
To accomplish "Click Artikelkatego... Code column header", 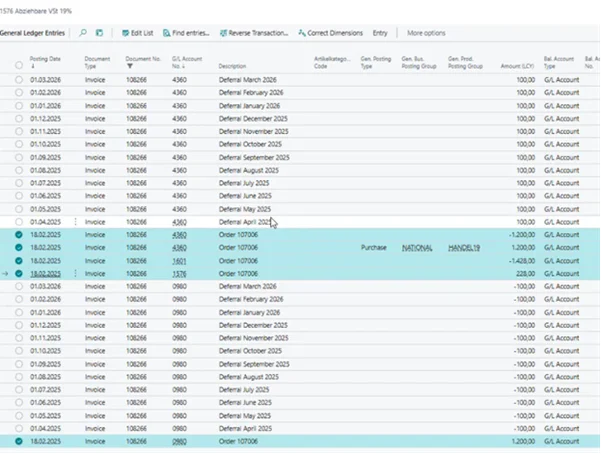I will (x=332, y=62).
